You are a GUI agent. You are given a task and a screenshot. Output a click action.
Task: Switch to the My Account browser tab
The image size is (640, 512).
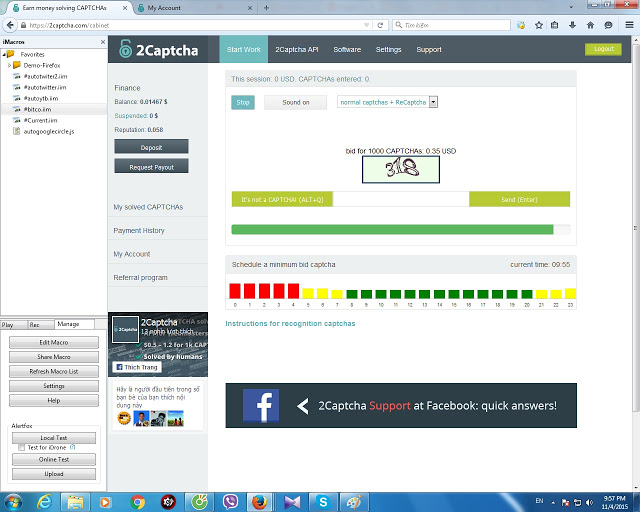coord(194,8)
